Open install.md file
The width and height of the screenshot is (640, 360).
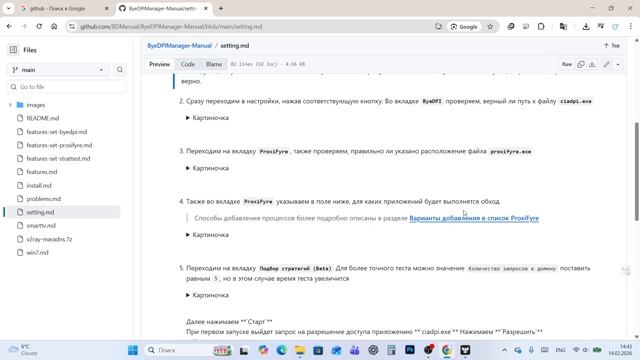[x=39, y=185]
